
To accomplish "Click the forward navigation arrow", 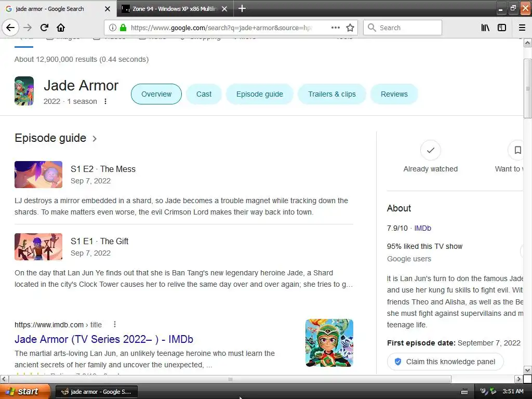I will [x=28, y=28].
